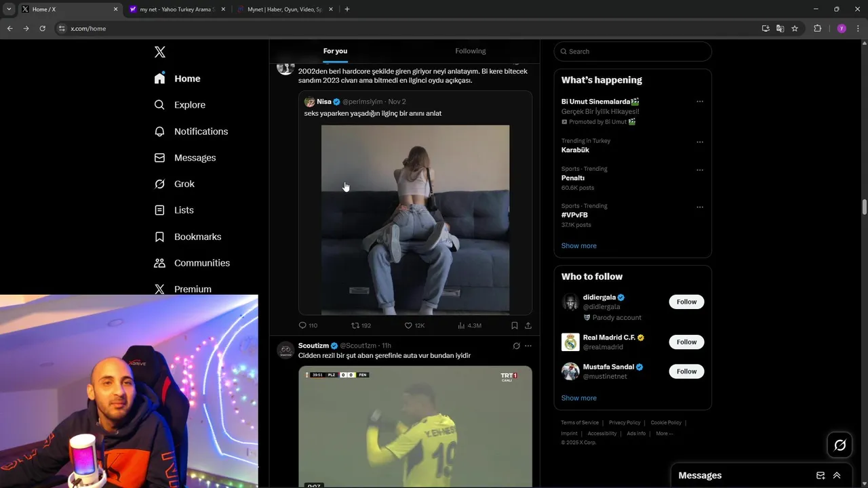
Task: Reply to post with 110 comments
Action: (x=308, y=325)
